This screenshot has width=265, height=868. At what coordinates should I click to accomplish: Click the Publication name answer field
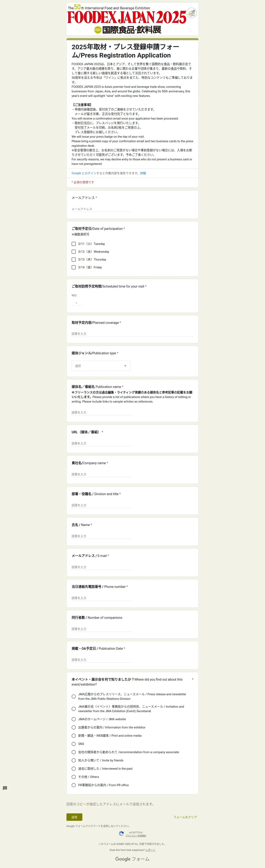click(102, 412)
